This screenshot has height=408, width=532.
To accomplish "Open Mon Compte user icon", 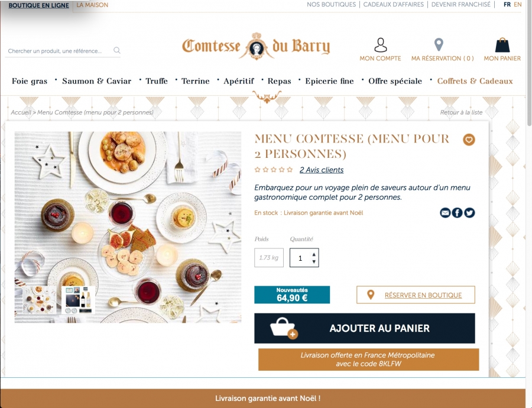I will coord(380,45).
